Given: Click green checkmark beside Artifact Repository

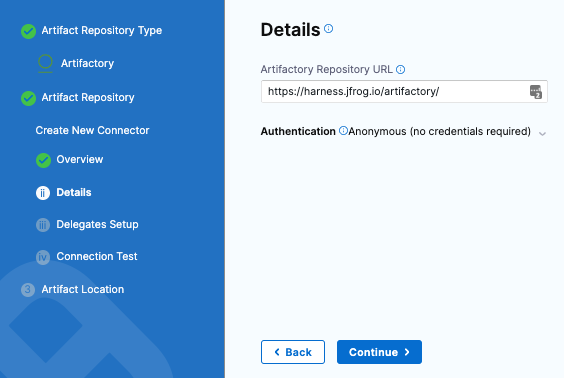Looking at the screenshot, I should click(x=28, y=98).
